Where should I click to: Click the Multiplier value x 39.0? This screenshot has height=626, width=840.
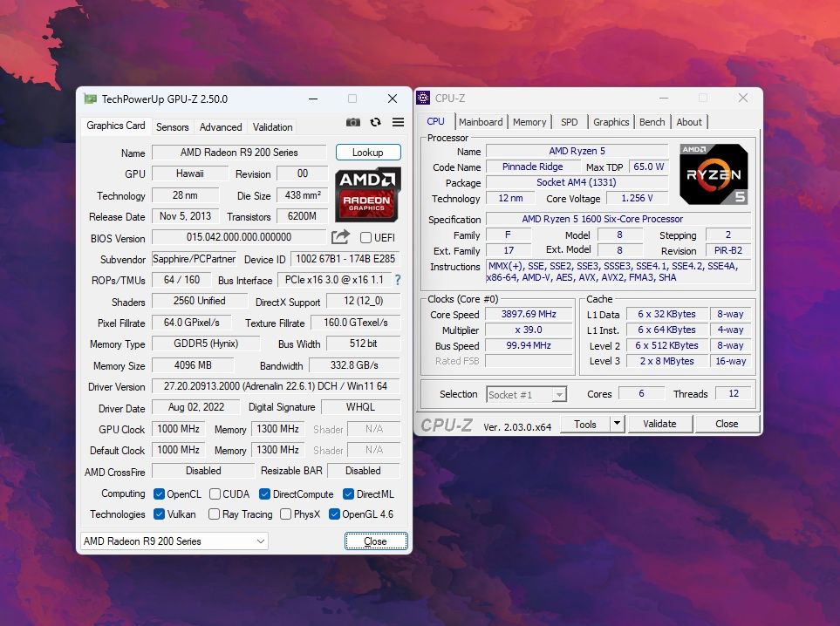pos(529,330)
